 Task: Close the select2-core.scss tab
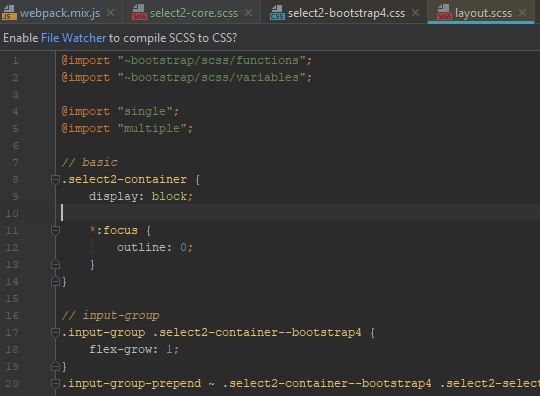point(248,13)
